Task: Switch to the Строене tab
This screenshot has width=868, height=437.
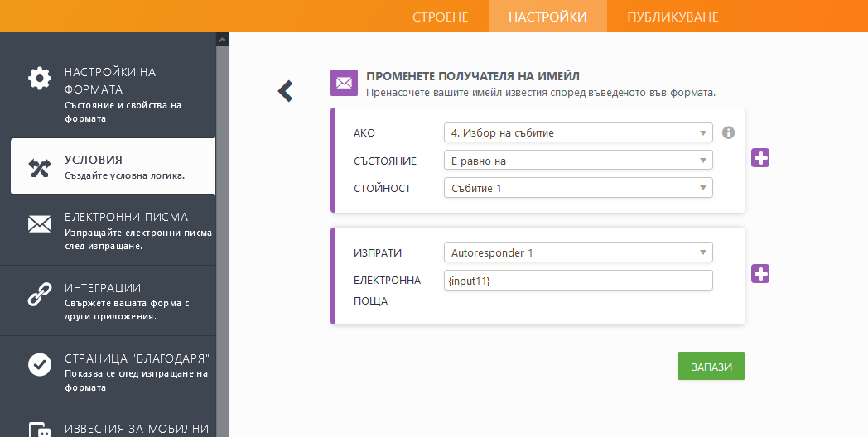Action: pyautogui.click(x=441, y=17)
